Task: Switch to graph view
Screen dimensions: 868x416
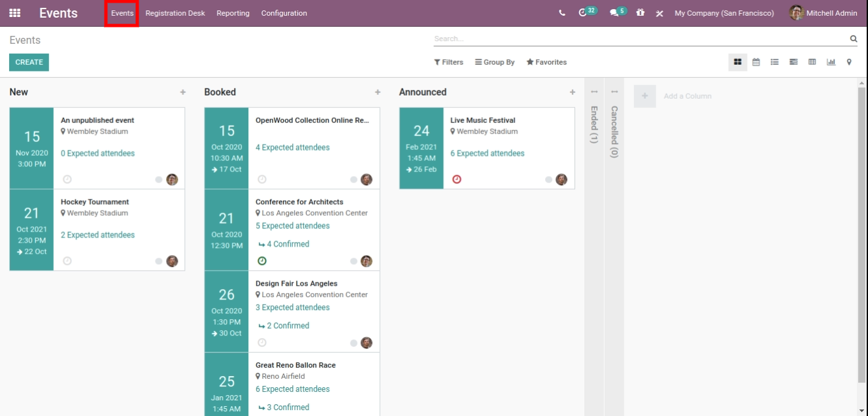Action: [x=831, y=62]
